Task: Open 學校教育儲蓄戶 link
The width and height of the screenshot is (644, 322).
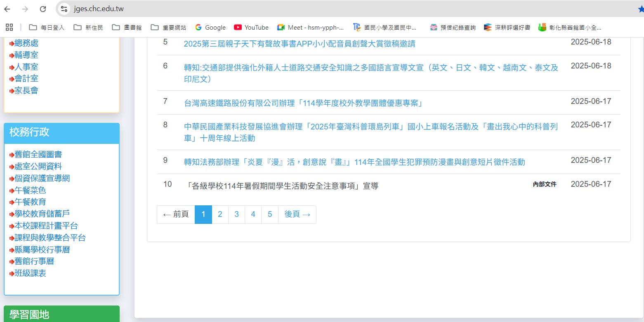Action: (x=42, y=214)
